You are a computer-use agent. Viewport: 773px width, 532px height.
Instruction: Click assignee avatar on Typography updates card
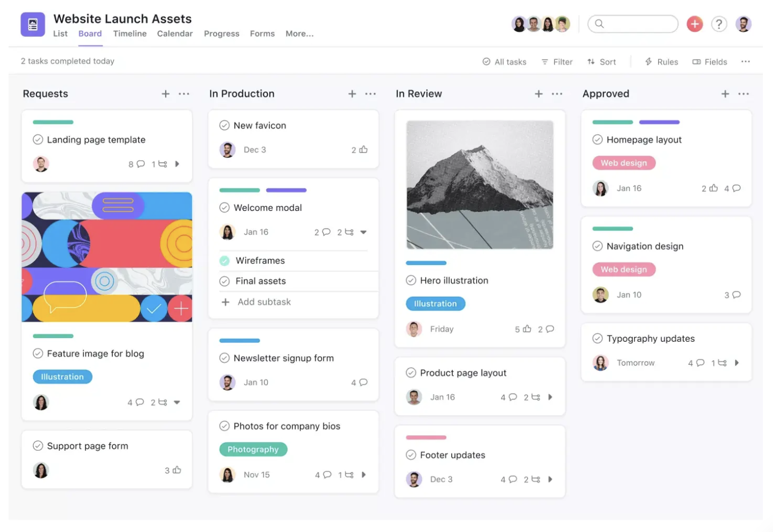coord(601,363)
